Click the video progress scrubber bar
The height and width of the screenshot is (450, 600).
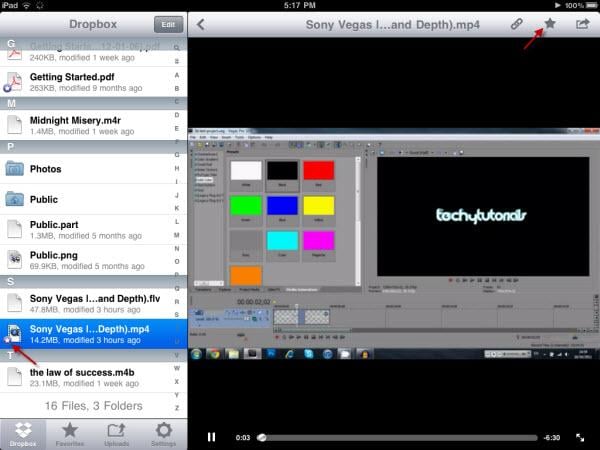(x=398, y=437)
